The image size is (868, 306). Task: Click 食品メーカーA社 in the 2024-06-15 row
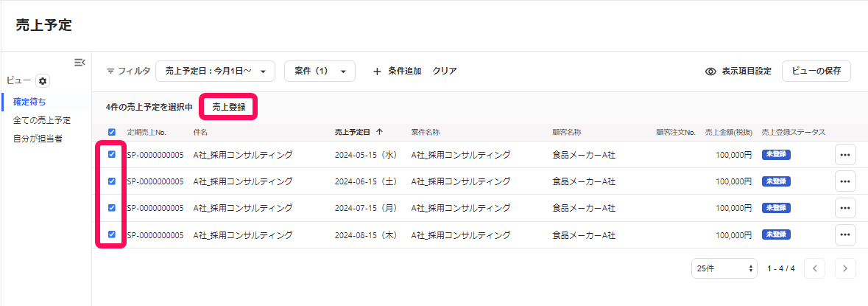point(584,182)
